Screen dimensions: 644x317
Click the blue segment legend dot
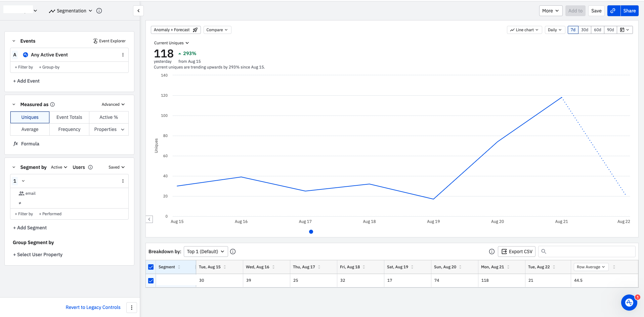(311, 232)
